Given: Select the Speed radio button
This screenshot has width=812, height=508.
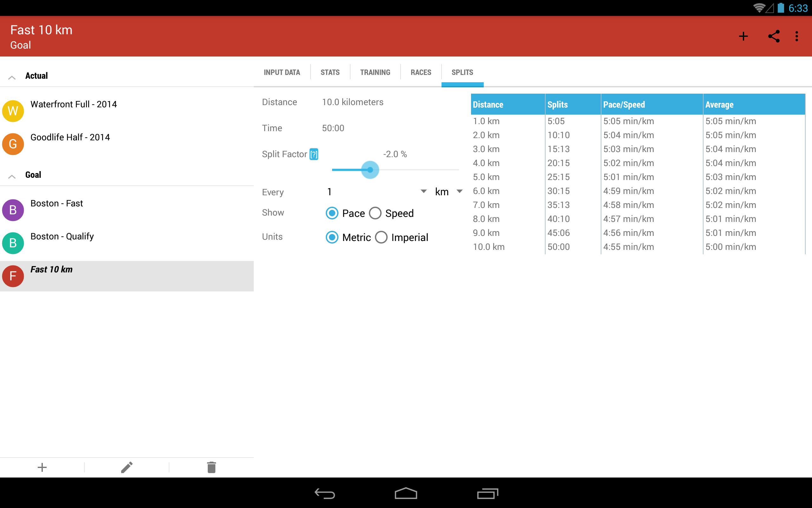Looking at the screenshot, I should [375, 213].
